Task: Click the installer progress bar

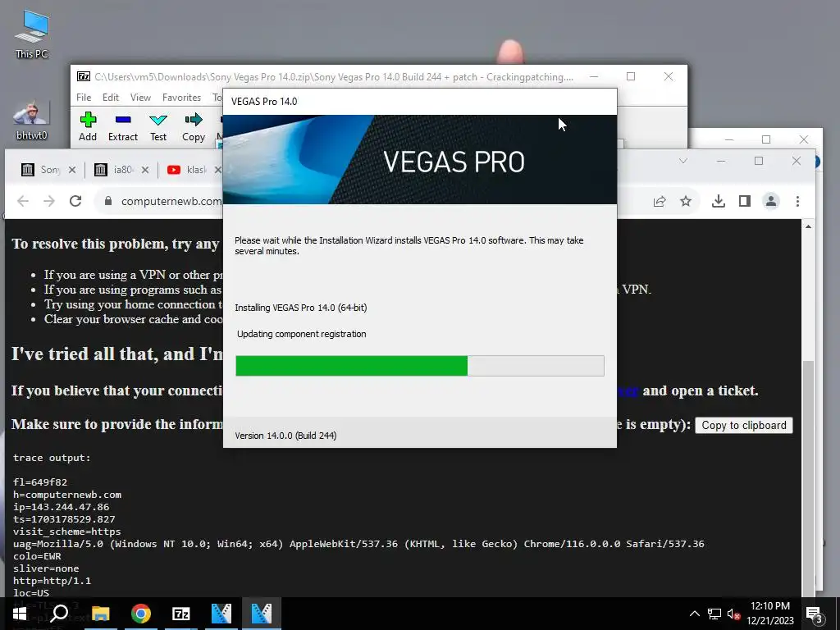Action: [x=420, y=366]
